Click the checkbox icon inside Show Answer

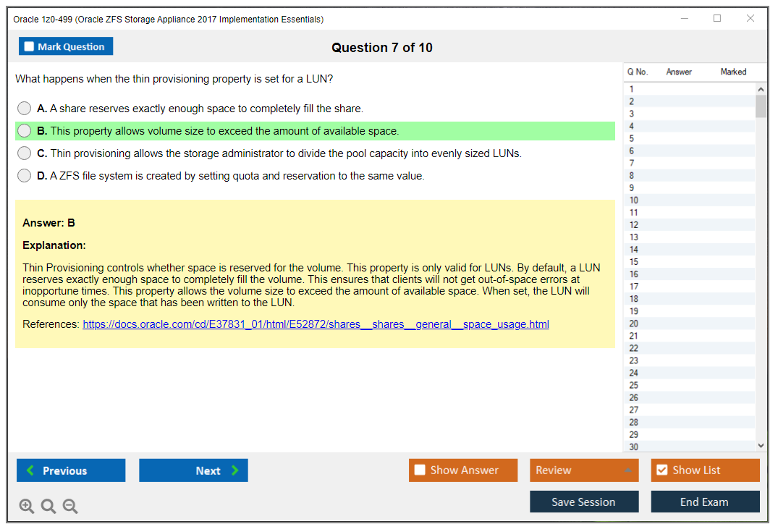point(420,470)
